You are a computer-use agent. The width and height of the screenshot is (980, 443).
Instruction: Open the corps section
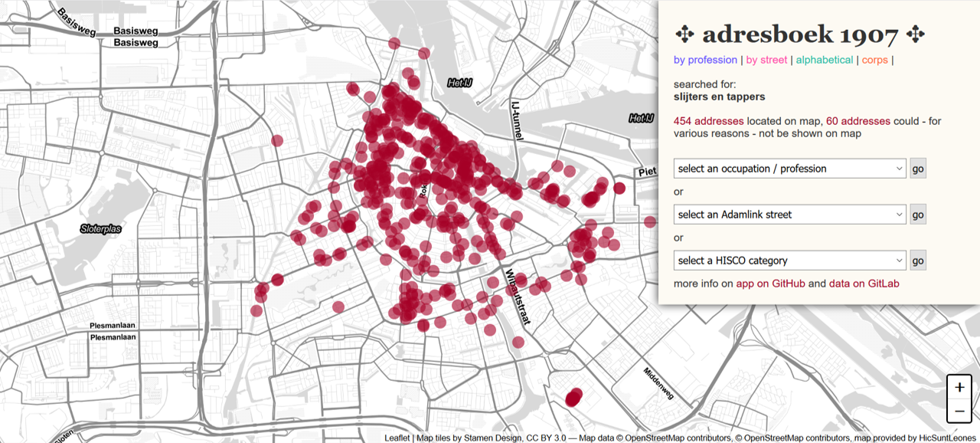click(x=874, y=60)
